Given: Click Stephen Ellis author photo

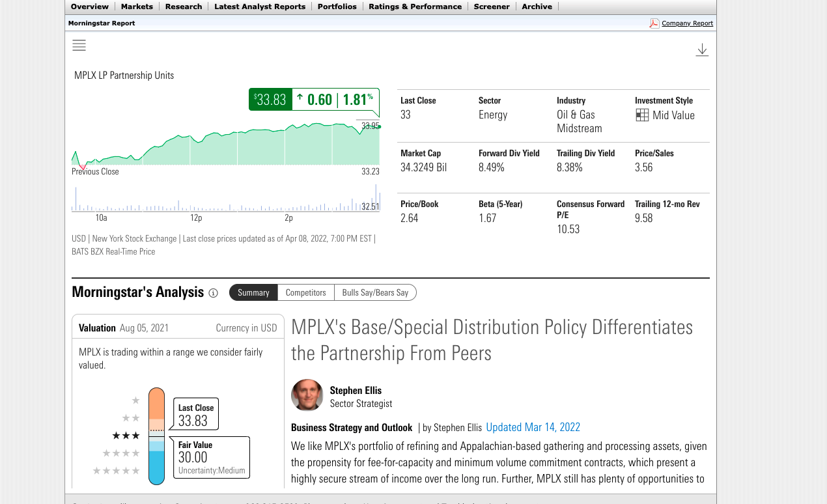Looking at the screenshot, I should (x=307, y=395).
